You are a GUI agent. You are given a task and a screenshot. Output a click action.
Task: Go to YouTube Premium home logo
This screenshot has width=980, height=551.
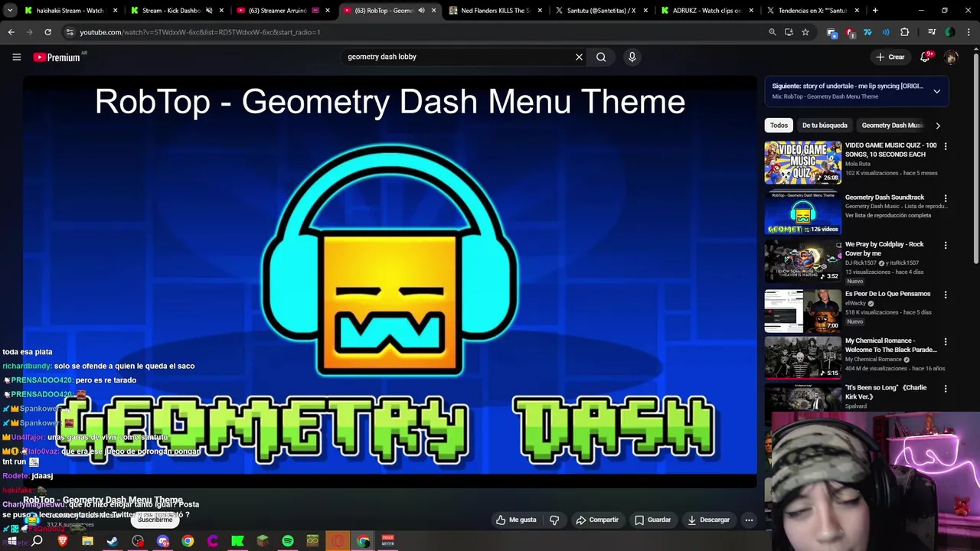(57, 57)
